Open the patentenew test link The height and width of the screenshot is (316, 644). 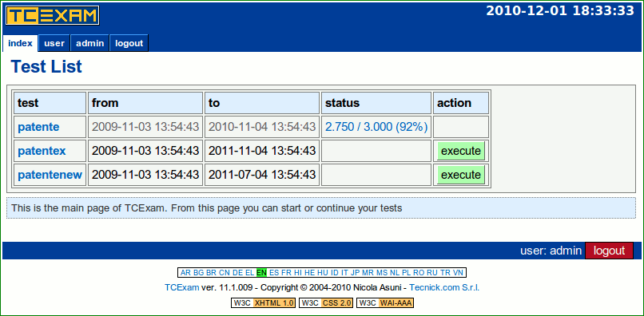click(50, 175)
